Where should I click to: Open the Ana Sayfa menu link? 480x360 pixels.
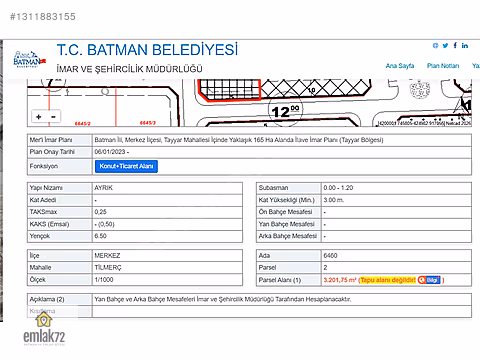pyautogui.click(x=400, y=66)
